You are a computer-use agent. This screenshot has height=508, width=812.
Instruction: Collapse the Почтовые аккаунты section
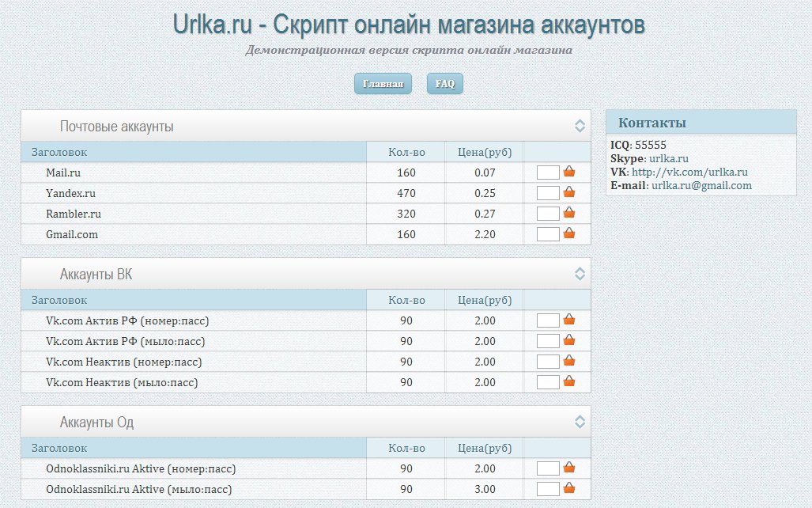[x=580, y=126]
